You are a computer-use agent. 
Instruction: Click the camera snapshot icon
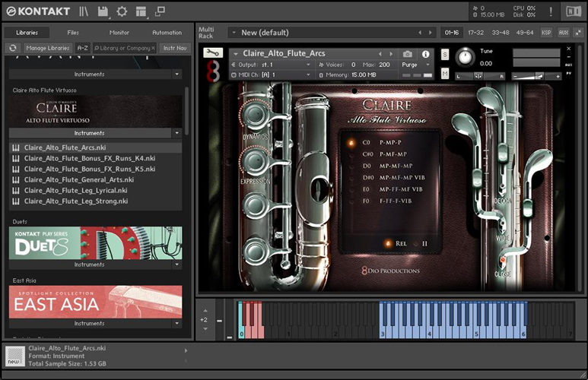click(x=408, y=54)
